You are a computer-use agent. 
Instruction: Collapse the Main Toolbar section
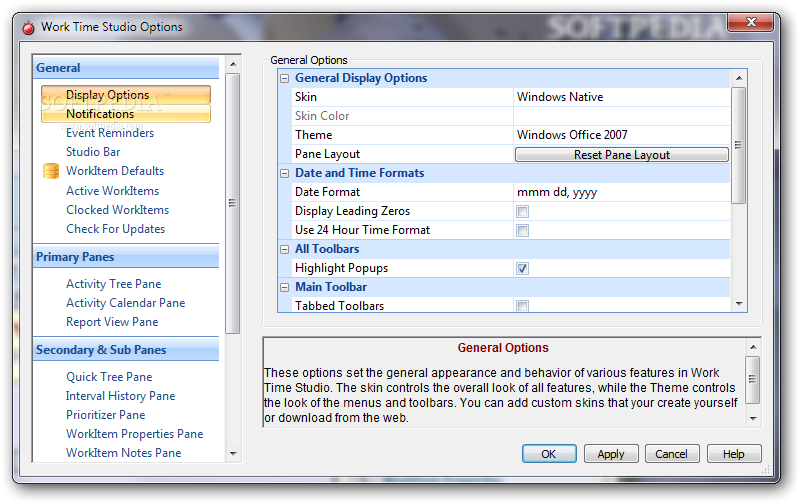[x=285, y=287]
